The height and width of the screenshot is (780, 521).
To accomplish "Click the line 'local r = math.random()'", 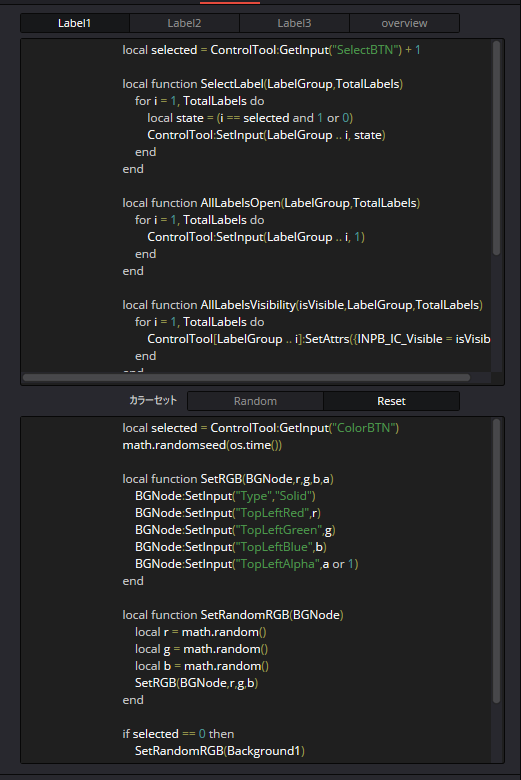I will (x=201, y=632).
